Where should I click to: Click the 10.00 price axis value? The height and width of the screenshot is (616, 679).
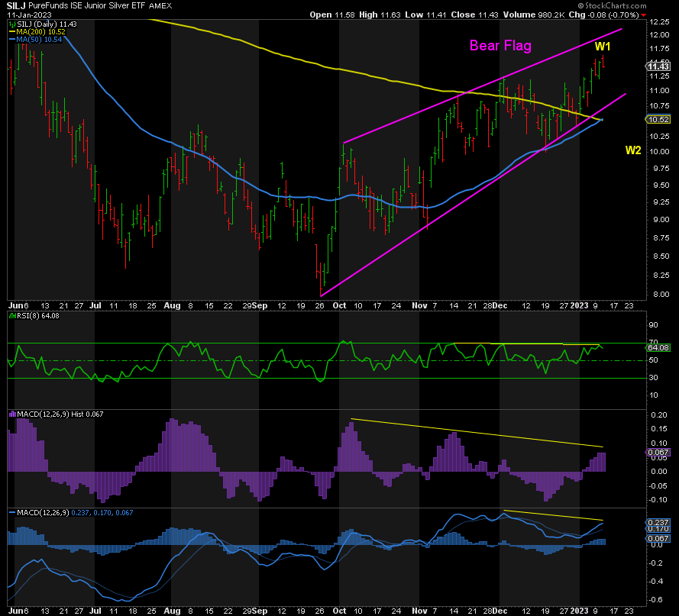(x=659, y=151)
